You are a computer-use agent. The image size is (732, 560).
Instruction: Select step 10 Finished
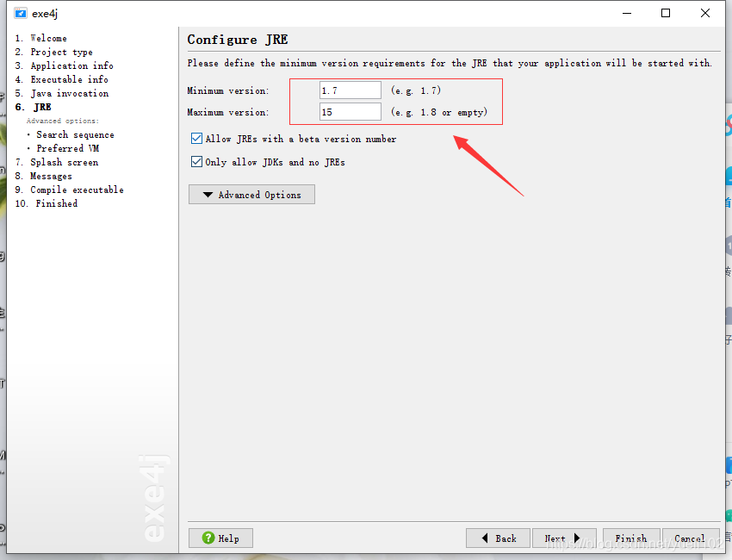click(x=47, y=203)
